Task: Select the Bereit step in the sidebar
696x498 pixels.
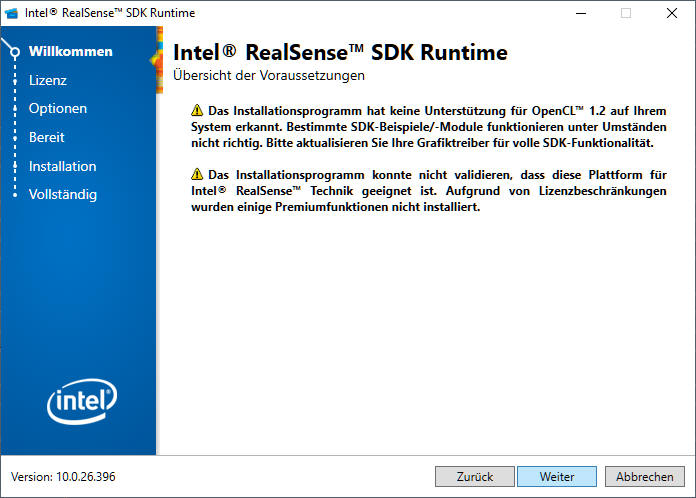Action: [47, 137]
